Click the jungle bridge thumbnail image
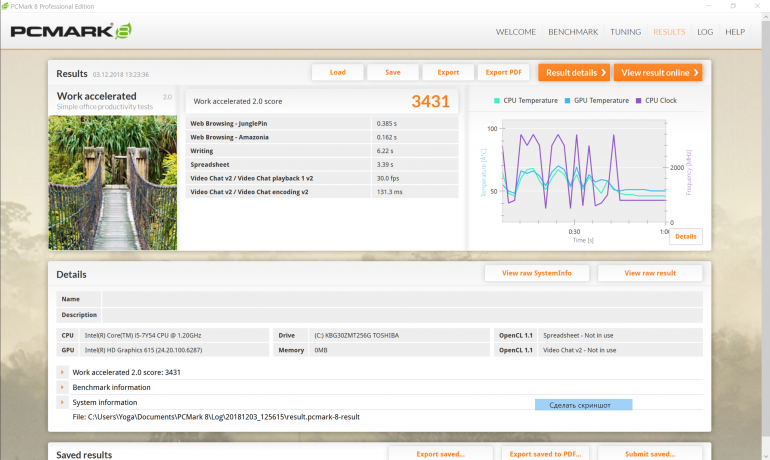The image size is (770, 460). click(112, 182)
